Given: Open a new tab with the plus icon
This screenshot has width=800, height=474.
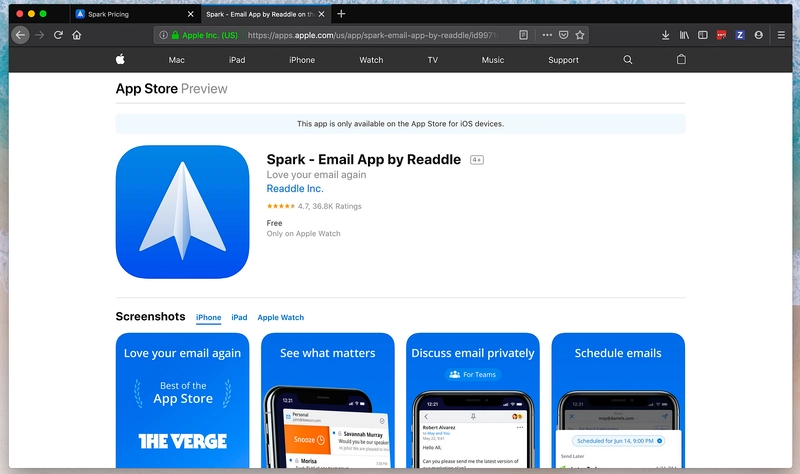Looking at the screenshot, I should coord(341,14).
